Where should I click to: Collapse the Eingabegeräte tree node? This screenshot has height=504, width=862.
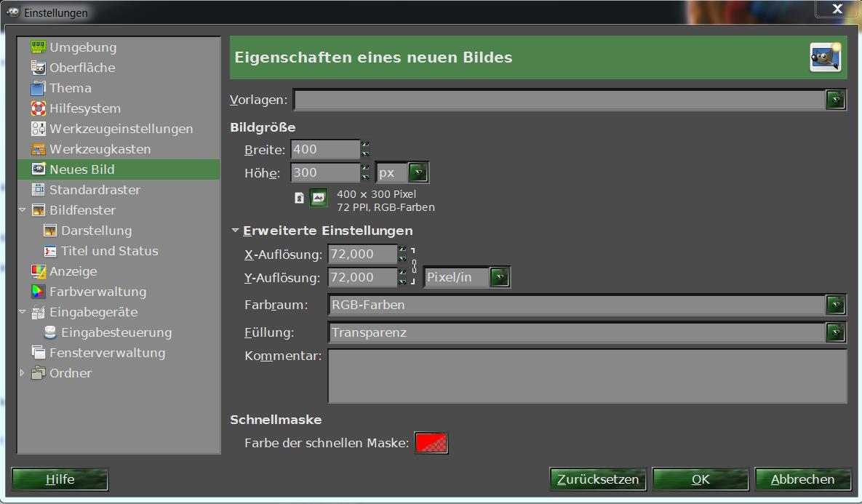coord(23,311)
